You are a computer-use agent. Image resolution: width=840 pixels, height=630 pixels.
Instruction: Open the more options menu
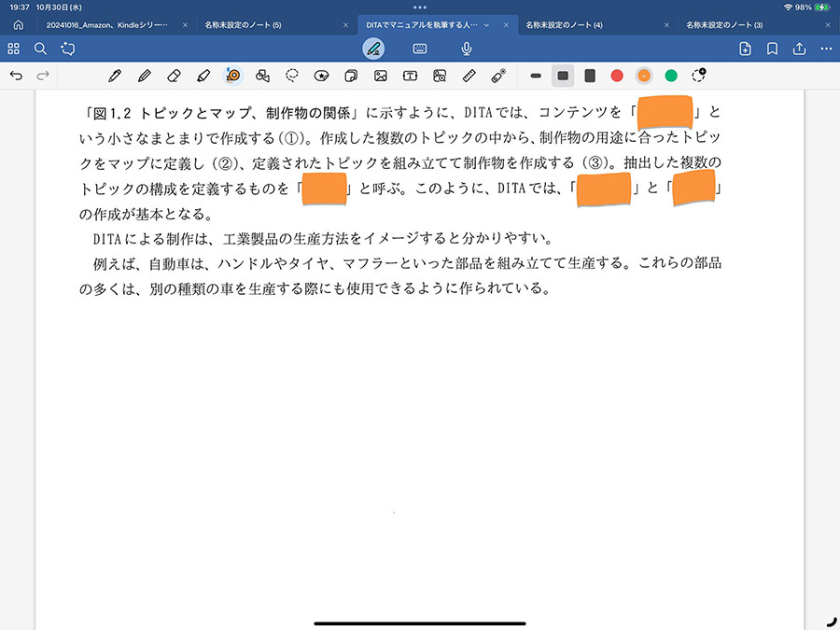click(x=826, y=49)
